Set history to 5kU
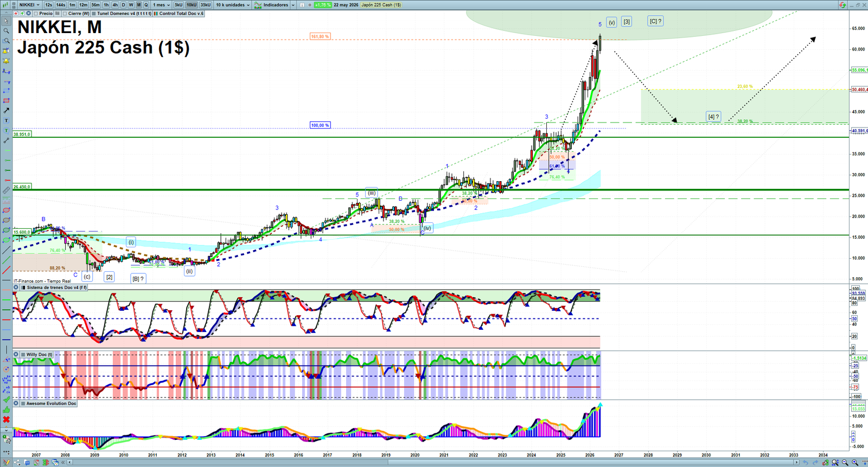Image resolution: width=868 pixels, height=467 pixels. coord(178,5)
